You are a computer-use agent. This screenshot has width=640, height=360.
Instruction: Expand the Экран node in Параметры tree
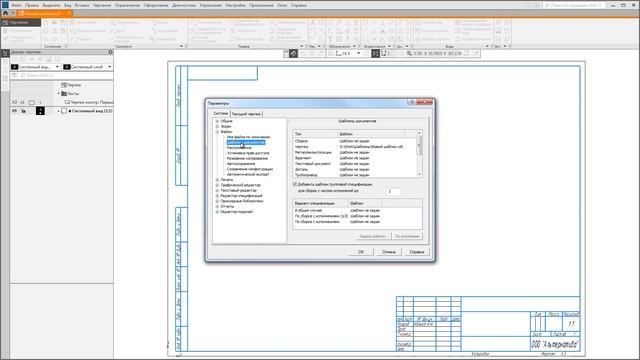coord(217,127)
